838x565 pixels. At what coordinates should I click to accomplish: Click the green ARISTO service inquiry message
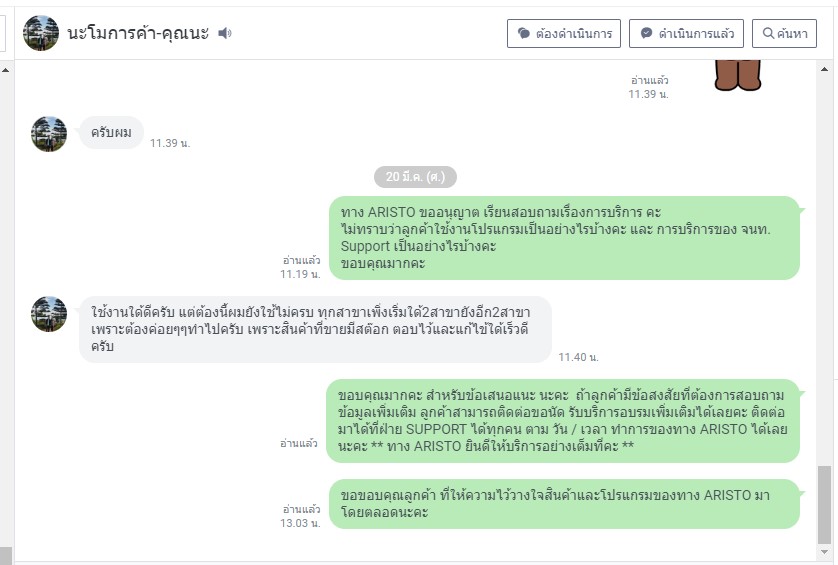(564, 237)
